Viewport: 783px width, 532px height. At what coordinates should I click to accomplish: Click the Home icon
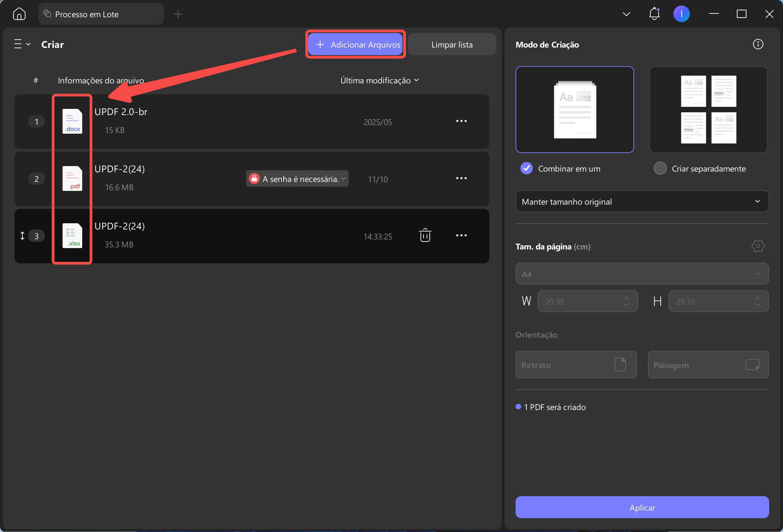[x=19, y=14]
